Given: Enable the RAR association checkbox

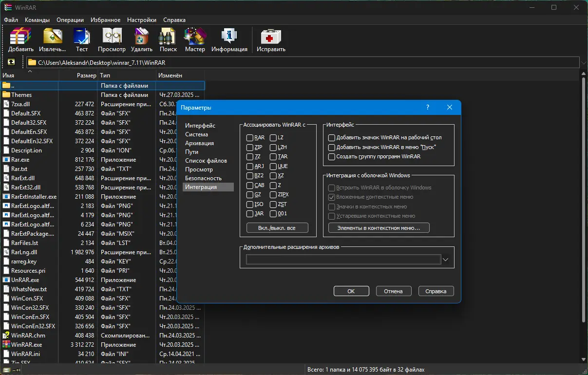Looking at the screenshot, I should (250, 138).
